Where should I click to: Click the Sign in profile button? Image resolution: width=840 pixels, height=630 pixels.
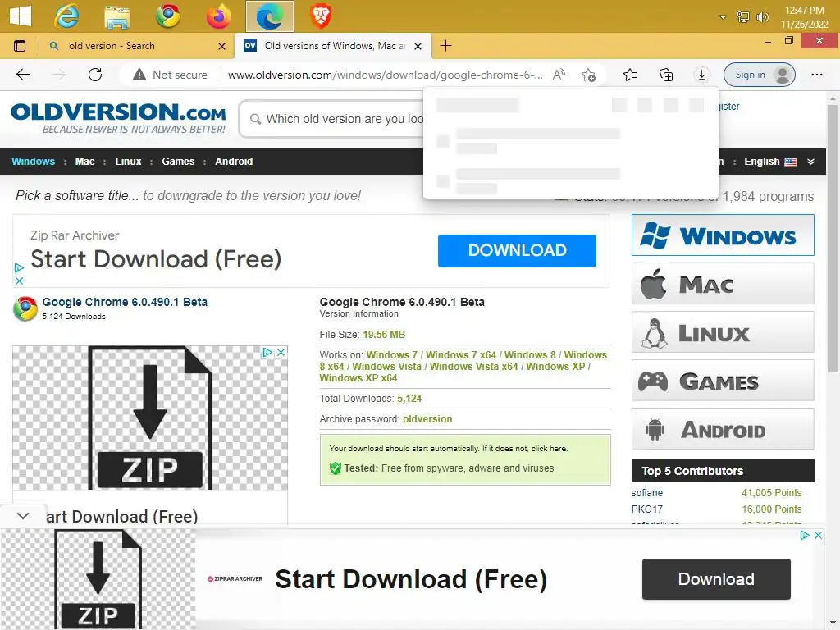759,75
